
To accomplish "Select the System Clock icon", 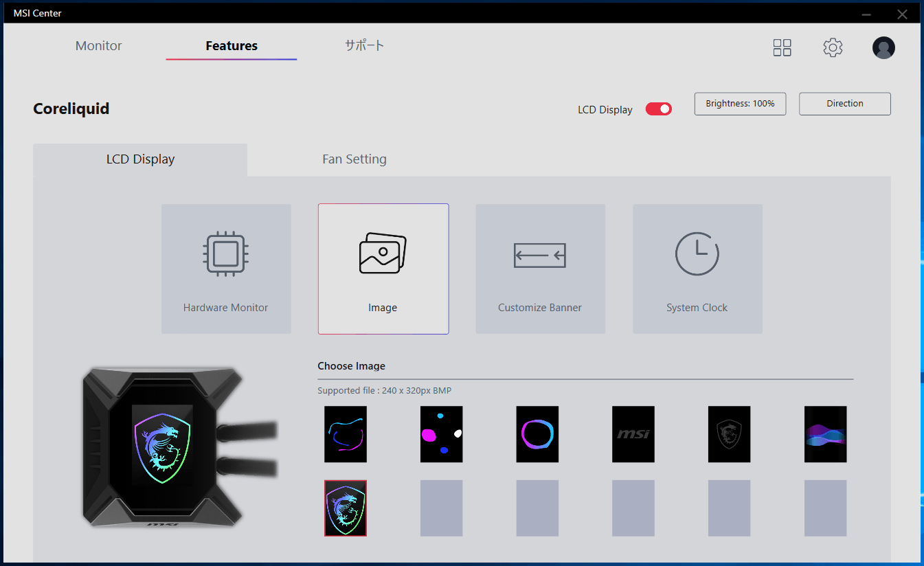I will pyautogui.click(x=697, y=253).
